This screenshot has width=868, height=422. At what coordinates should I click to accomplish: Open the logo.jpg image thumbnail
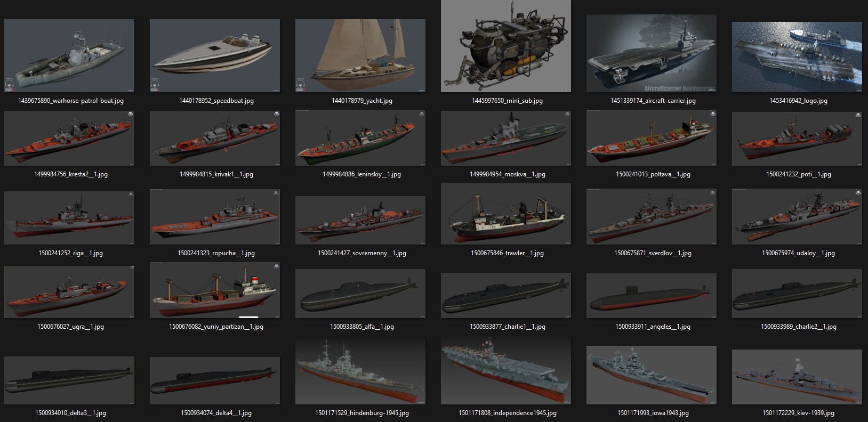click(x=797, y=57)
